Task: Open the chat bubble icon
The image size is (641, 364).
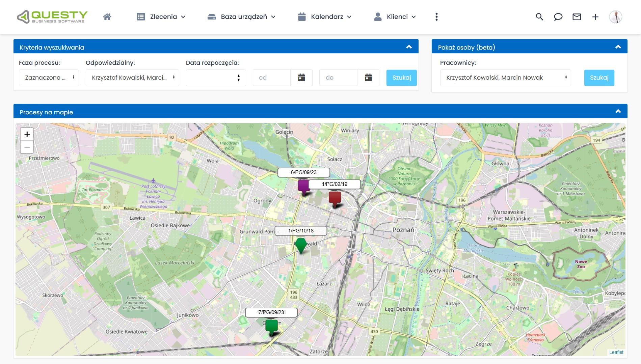Action: (x=558, y=17)
